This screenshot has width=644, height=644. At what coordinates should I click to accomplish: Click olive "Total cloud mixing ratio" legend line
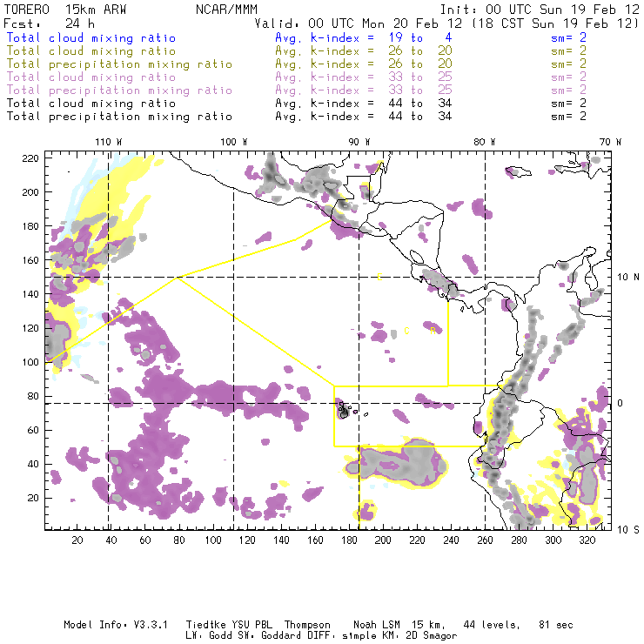click(91, 51)
